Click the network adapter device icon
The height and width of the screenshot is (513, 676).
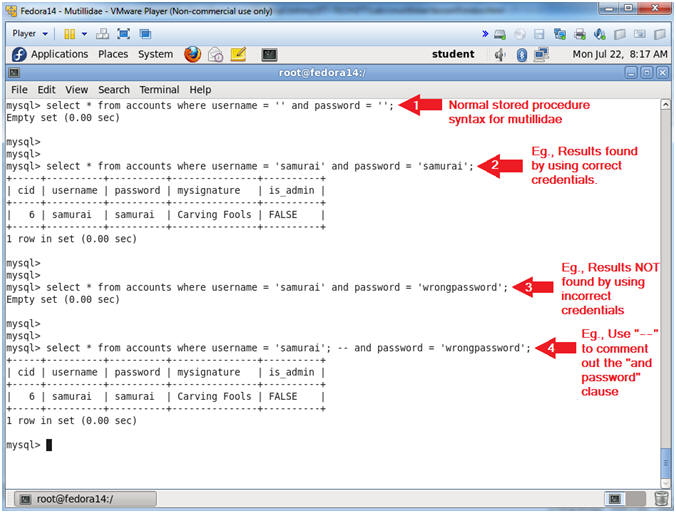click(x=559, y=34)
